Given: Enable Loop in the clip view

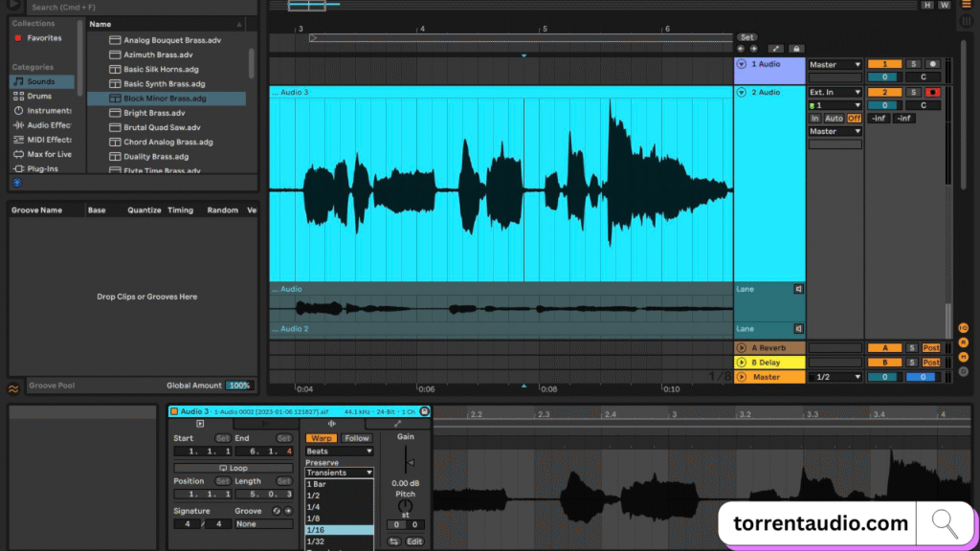Looking at the screenshot, I should point(233,467).
